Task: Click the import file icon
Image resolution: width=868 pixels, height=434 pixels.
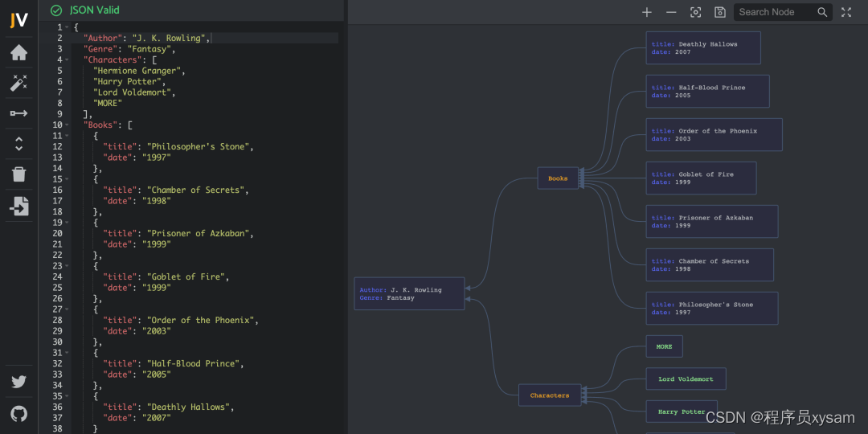Action: click(18, 206)
